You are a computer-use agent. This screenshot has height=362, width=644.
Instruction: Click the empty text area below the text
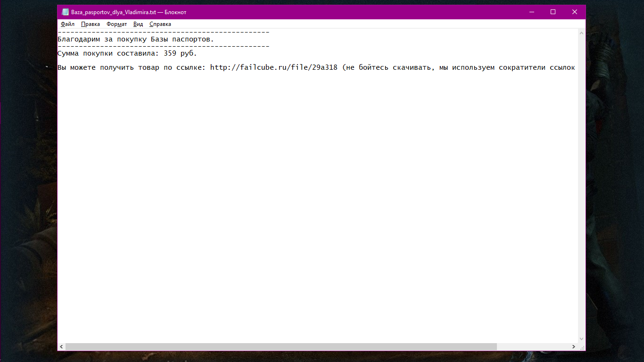coord(317,207)
